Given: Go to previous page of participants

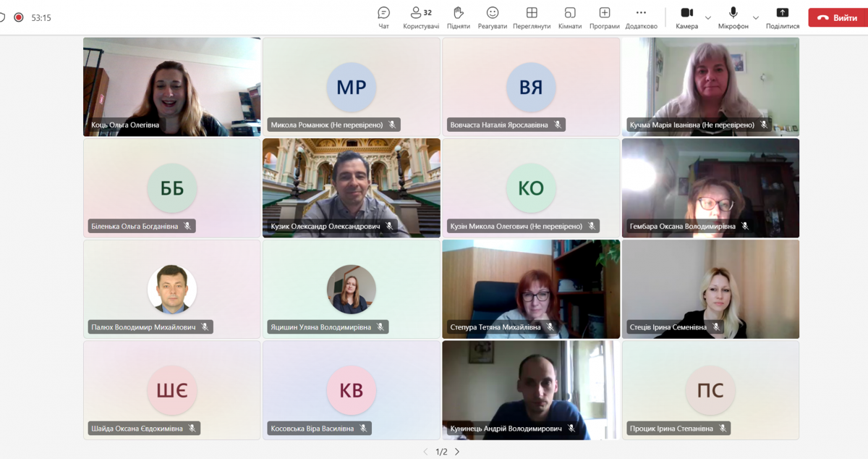Looking at the screenshot, I should (x=426, y=452).
